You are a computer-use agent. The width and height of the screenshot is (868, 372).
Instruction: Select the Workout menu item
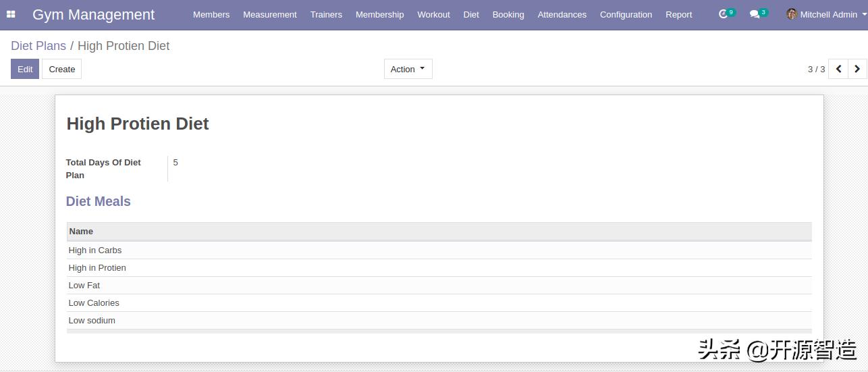433,14
